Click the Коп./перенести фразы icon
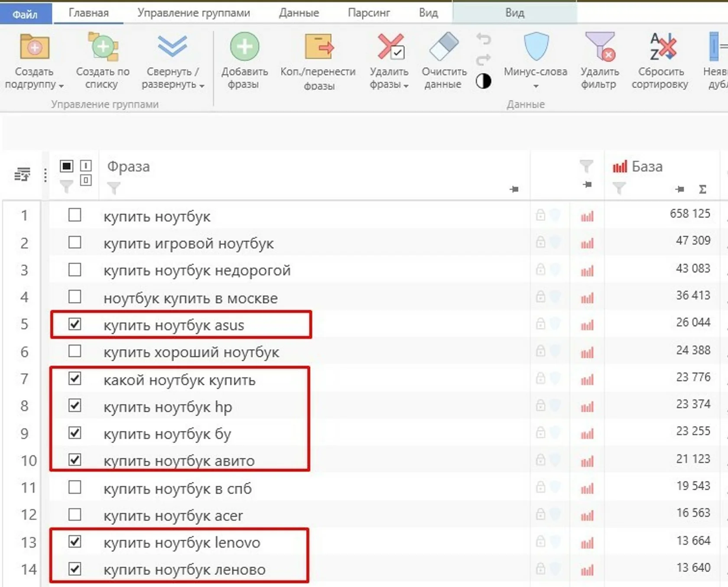728x587 pixels. click(319, 47)
